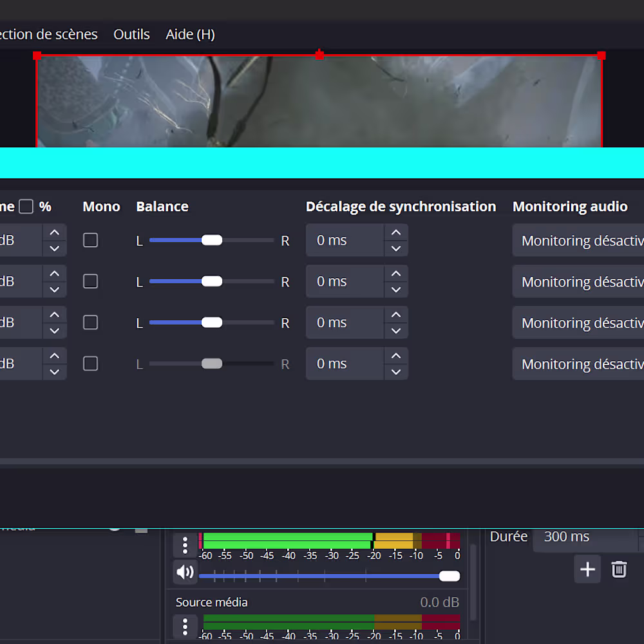This screenshot has height=644, width=644.
Task: Click the third row Balance slider
Action: tap(211, 323)
